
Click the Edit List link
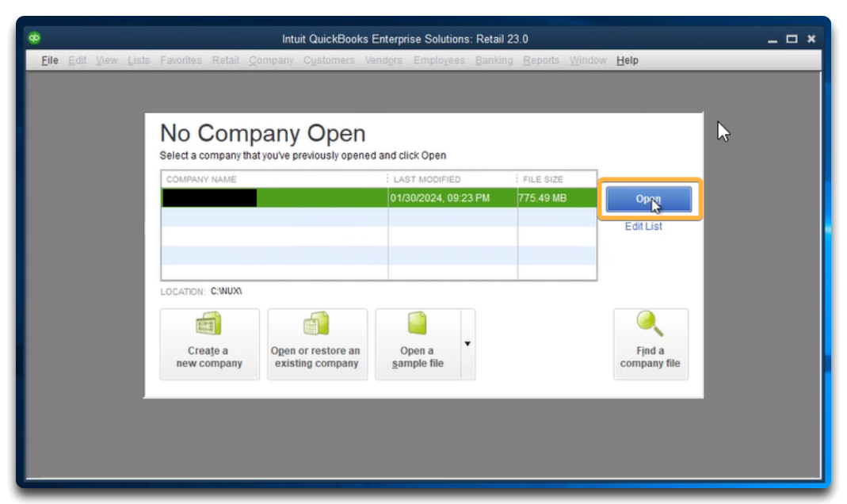coord(643,227)
